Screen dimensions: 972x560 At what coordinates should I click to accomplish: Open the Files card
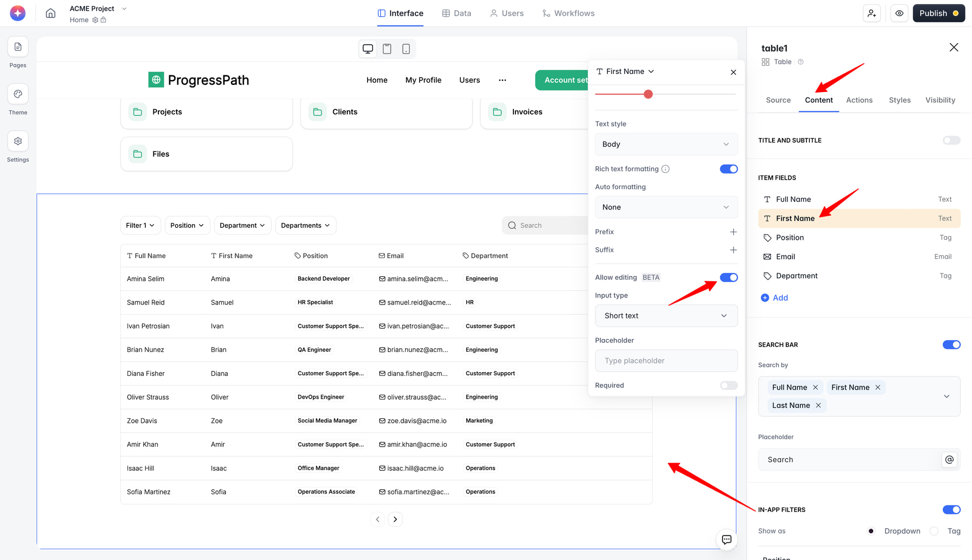[207, 154]
